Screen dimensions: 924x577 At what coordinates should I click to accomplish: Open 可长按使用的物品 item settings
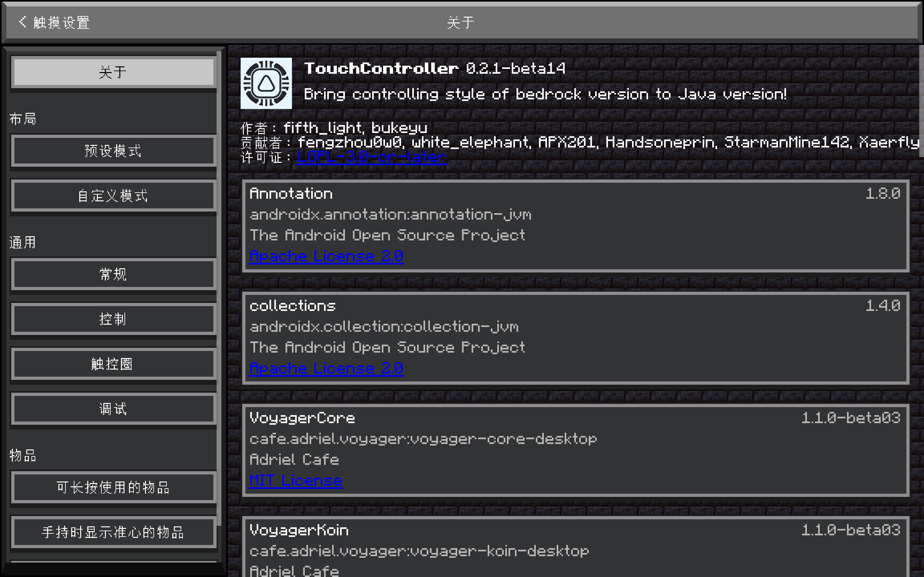[113, 487]
